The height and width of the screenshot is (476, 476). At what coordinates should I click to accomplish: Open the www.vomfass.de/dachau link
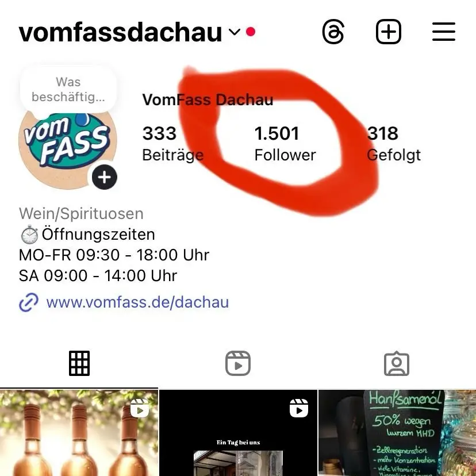coord(137,302)
